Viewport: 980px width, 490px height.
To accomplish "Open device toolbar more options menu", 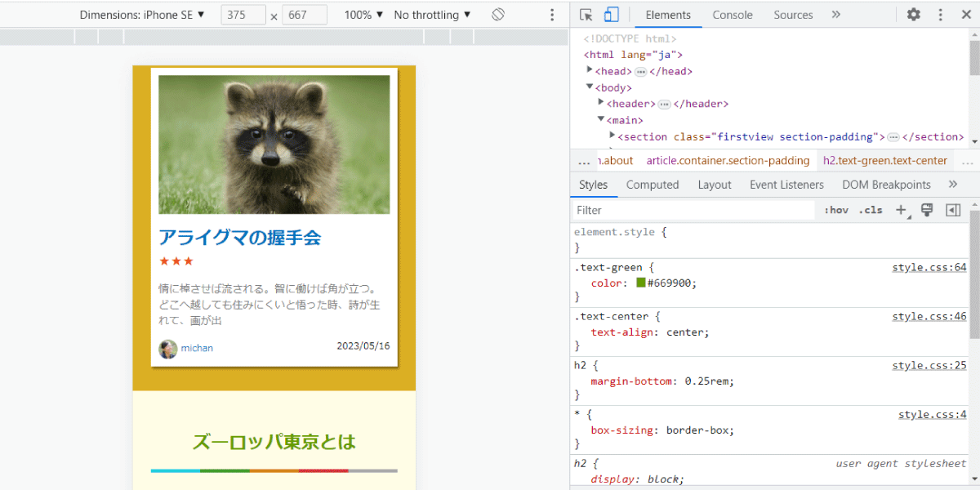I will [x=552, y=15].
